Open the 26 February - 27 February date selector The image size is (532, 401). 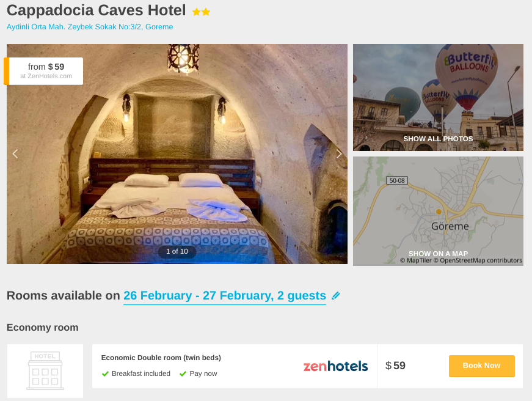point(224,295)
